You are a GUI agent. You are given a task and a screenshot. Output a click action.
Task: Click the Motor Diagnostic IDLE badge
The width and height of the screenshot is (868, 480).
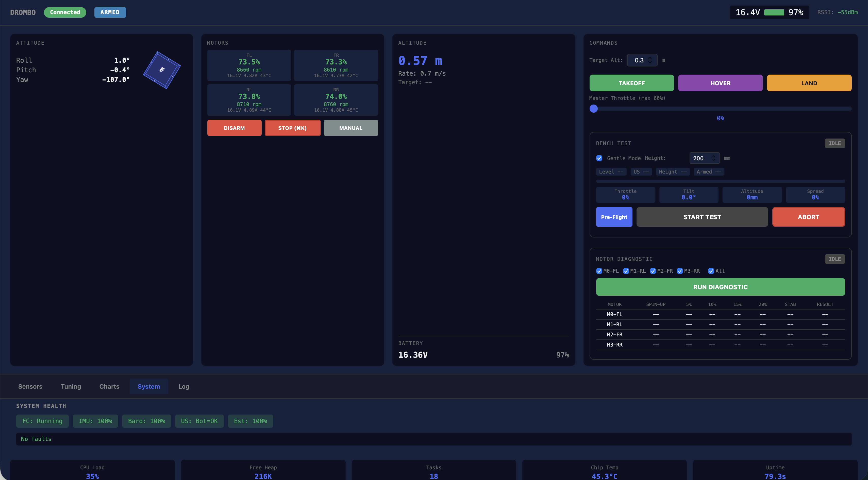(835, 259)
